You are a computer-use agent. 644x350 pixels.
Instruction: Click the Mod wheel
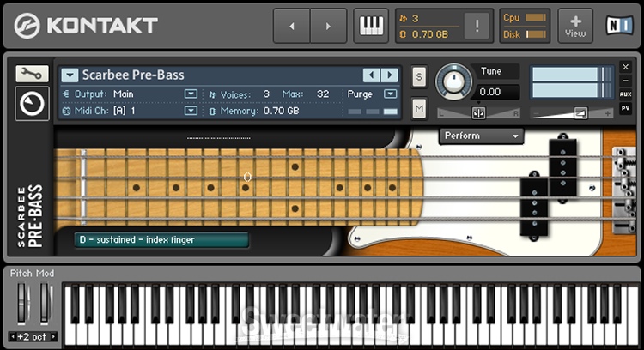[x=46, y=304]
